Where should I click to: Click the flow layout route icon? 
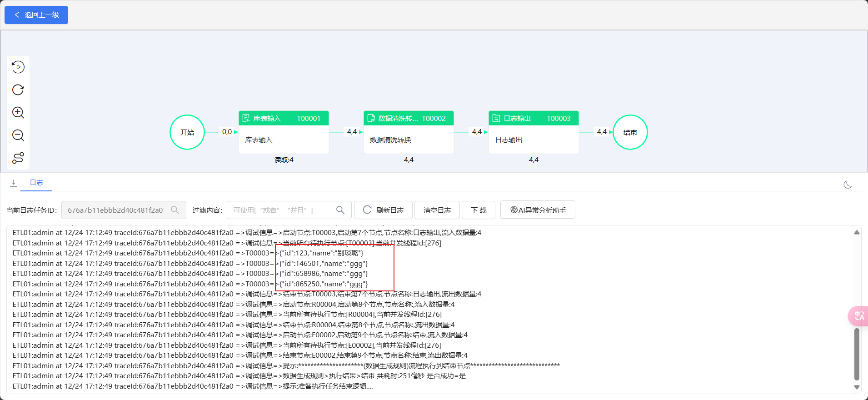(x=18, y=158)
